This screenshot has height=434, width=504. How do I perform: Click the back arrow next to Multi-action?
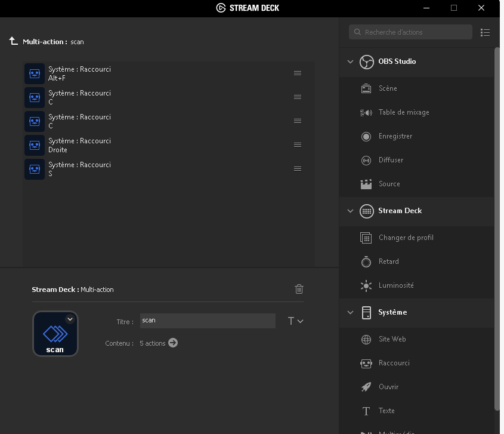[x=13, y=41]
